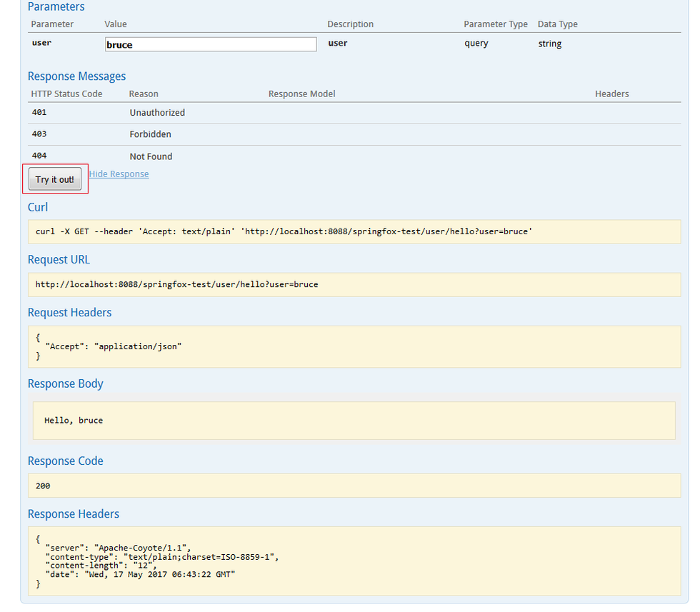
Task: Click the Try it out! button
Action: [55, 179]
